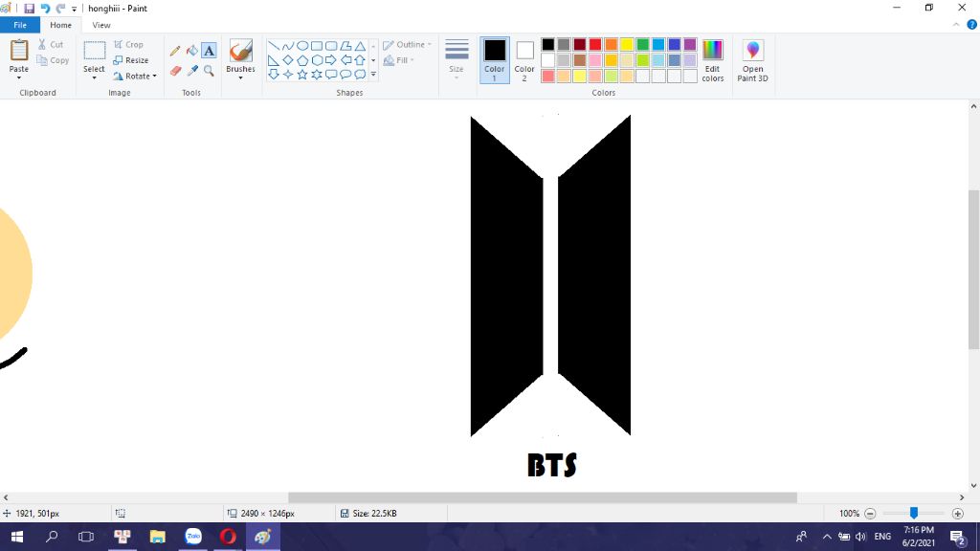Click the horizontal scrollbar thumb
Screen dimensions: 980x551
543,497
